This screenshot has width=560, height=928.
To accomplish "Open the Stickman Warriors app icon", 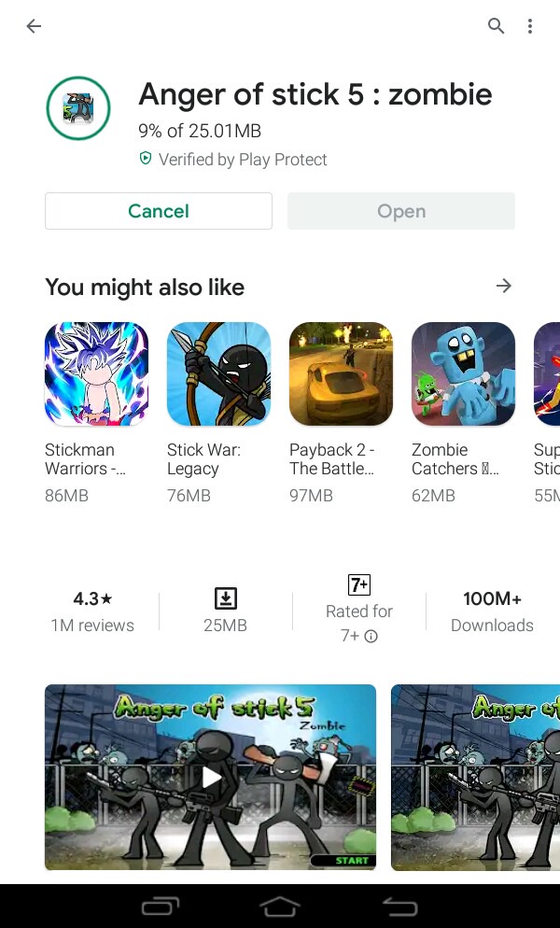I will point(96,373).
